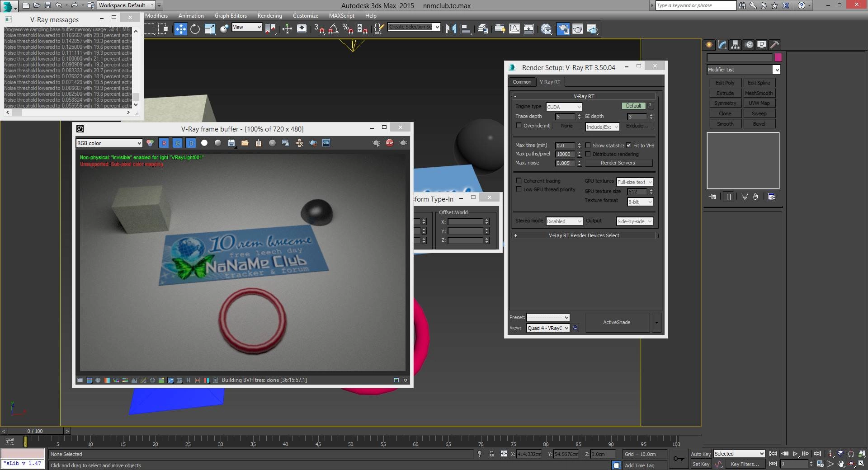868x470 pixels.
Task: Enable Low GPU thread priority
Action: click(519, 189)
